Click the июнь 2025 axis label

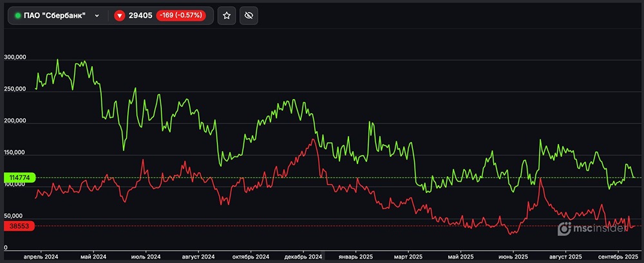click(513, 257)
